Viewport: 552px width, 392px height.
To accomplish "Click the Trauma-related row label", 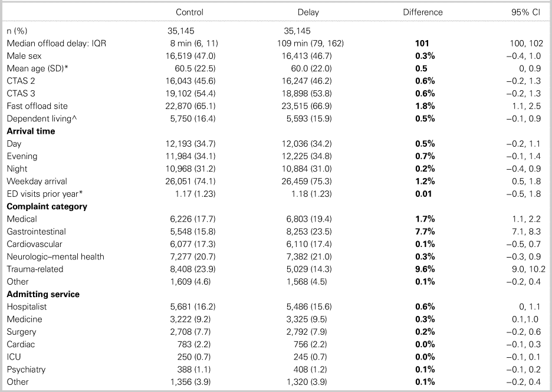I will point(35,269).
